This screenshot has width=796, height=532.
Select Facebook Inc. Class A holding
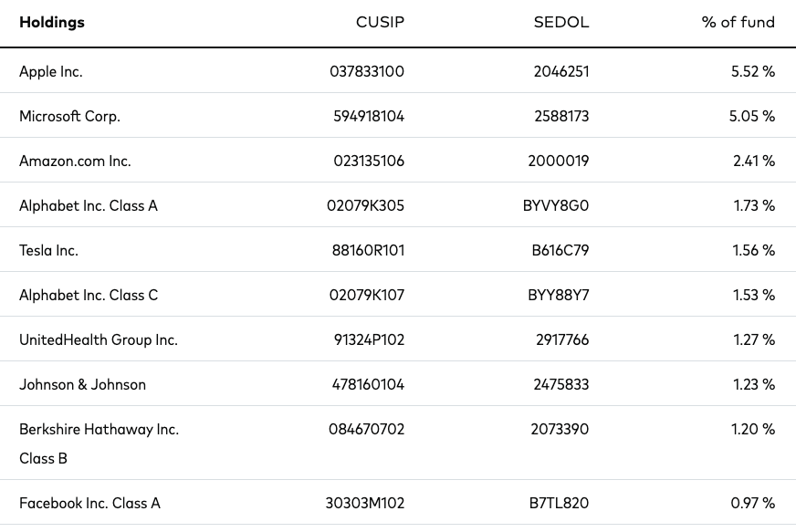coord(89,503)
